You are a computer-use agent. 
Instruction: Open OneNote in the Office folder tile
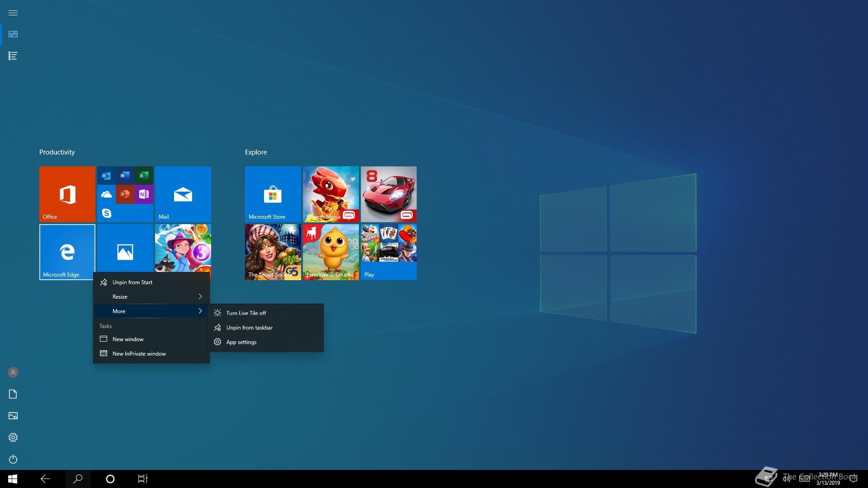(x=144, y=194)
